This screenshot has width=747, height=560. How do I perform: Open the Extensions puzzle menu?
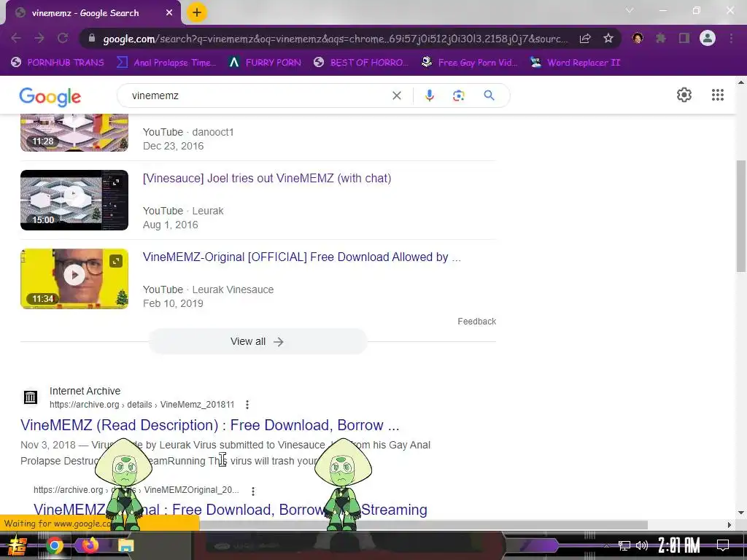click(x=660, y=38)
